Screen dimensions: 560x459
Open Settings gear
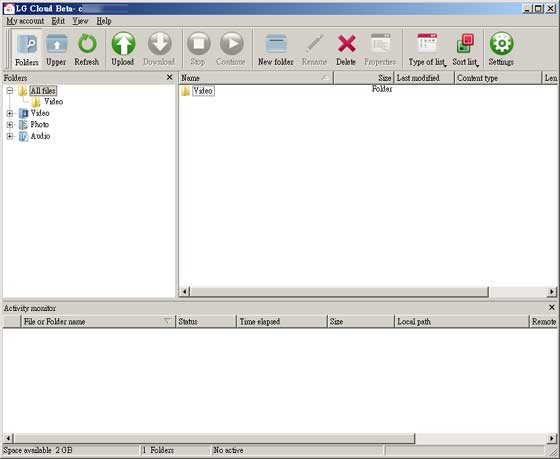[501, 49]
